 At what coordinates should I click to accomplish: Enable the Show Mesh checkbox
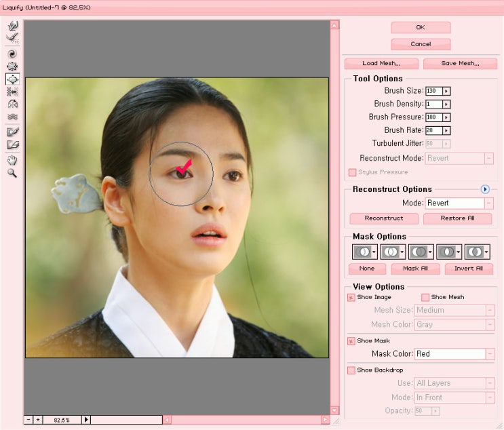click(x=425, y=297)
